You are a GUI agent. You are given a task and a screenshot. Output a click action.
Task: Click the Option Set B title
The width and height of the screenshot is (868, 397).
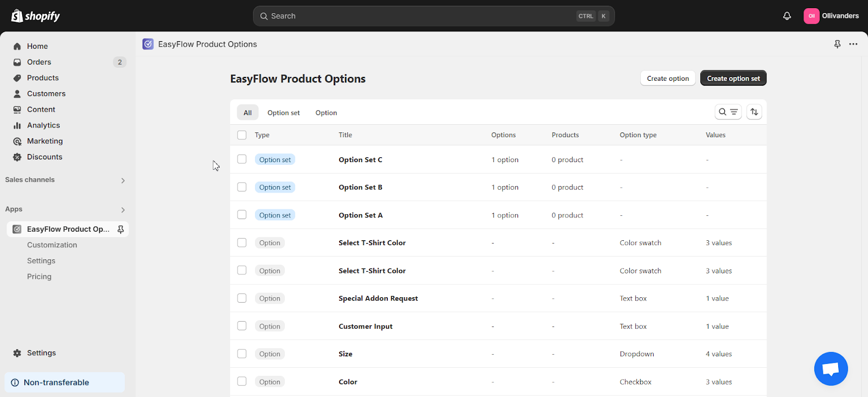click(x=360, y=187)
